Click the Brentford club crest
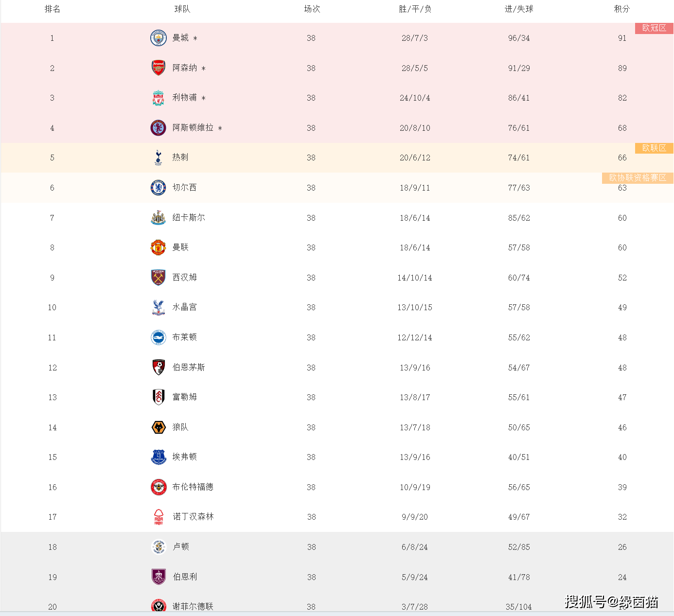This screenshot has height=616, width=674. pos(159,487)
